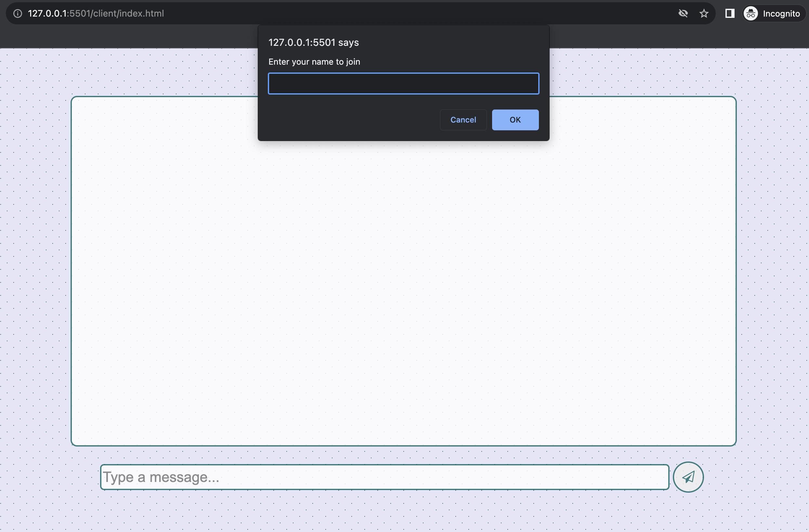Cancel the name prompt dialog
Screen dimensions: 809x532
pos(463,120)
